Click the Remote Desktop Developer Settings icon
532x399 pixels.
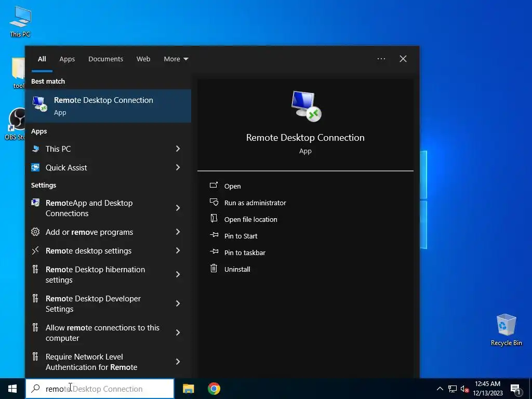tap(35, 298)
